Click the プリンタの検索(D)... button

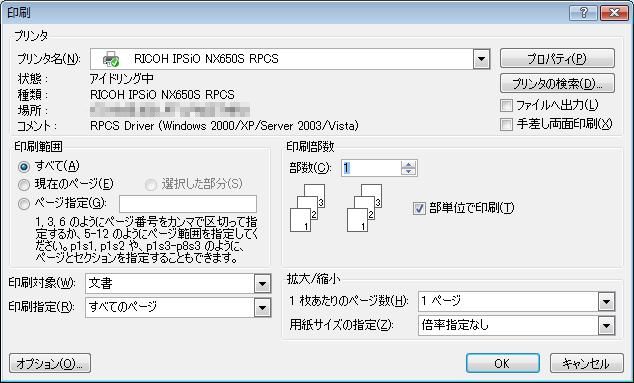557,83
